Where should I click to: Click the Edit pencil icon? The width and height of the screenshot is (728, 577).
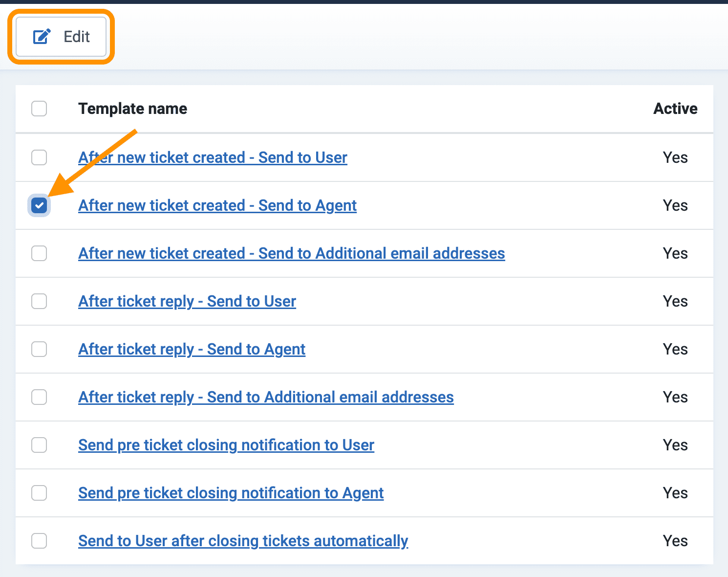click(42, 37)
